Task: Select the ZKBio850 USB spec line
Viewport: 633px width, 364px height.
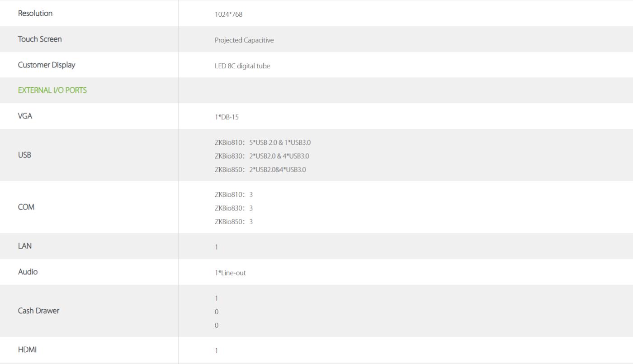Action: coord(260,170)
